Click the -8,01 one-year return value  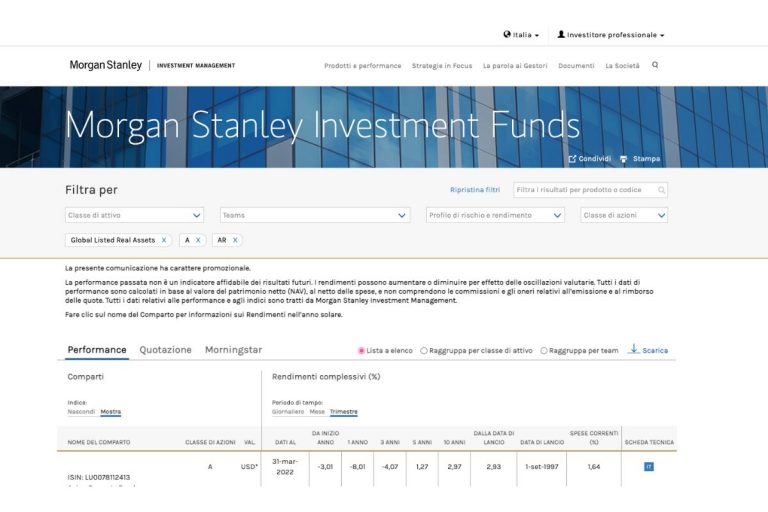click(x=358, y=466)
